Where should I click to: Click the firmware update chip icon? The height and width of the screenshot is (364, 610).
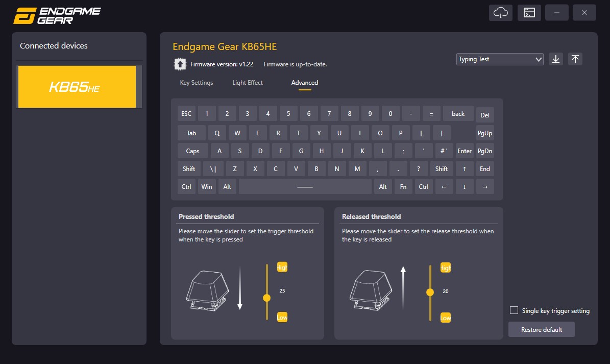coord(180,64)
